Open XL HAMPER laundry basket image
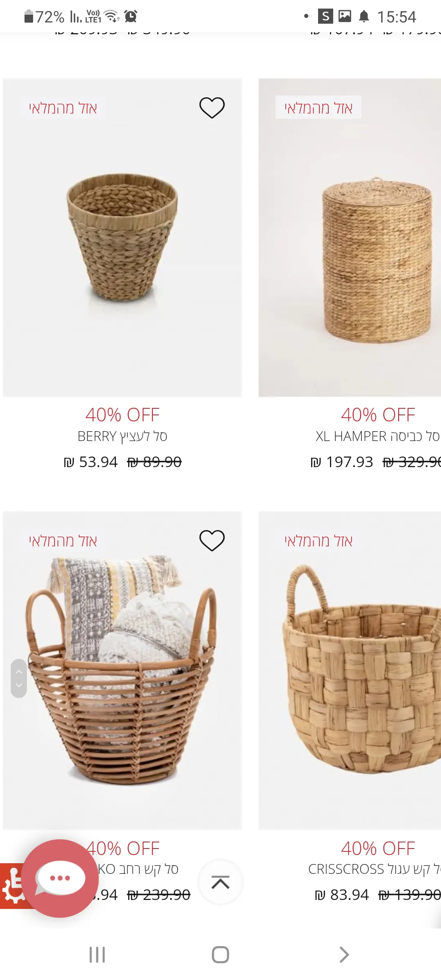 350,238
